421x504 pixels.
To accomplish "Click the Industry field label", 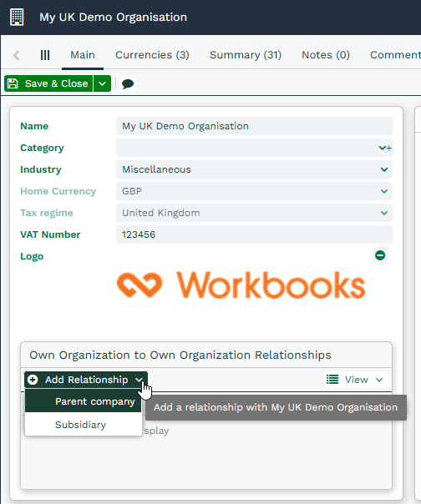I will (41, 169).
